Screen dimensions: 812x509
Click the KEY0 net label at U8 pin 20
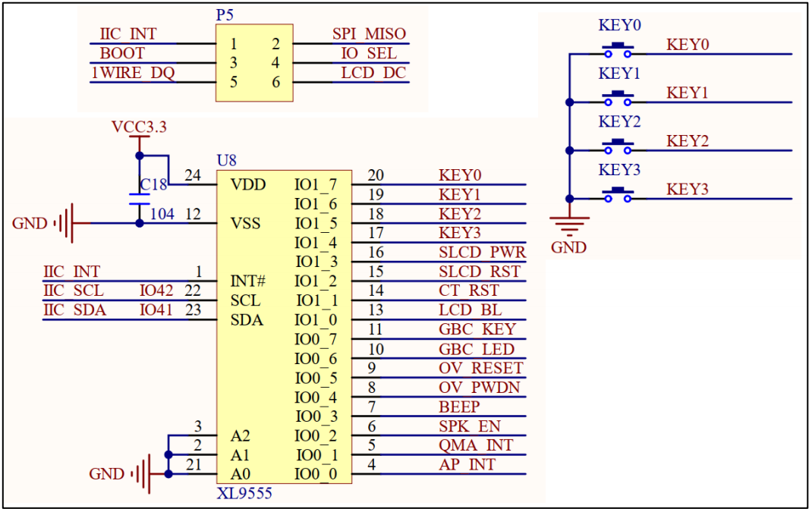pyautogui.click(x=460, y=175)
